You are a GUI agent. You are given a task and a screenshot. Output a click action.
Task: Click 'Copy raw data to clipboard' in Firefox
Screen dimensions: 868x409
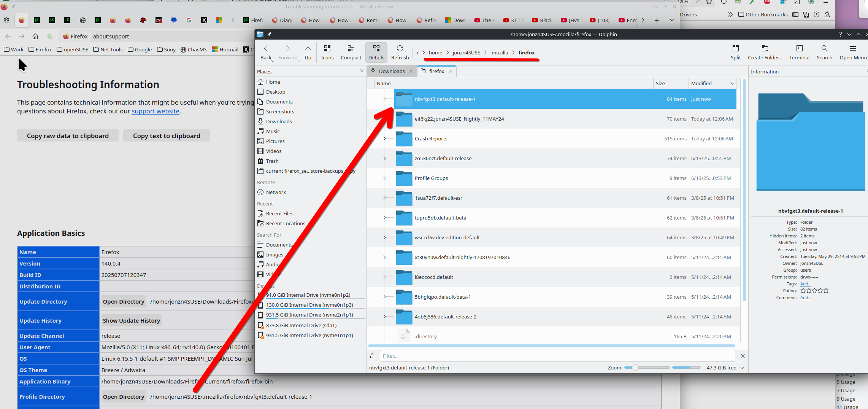[x=68, y=136]
